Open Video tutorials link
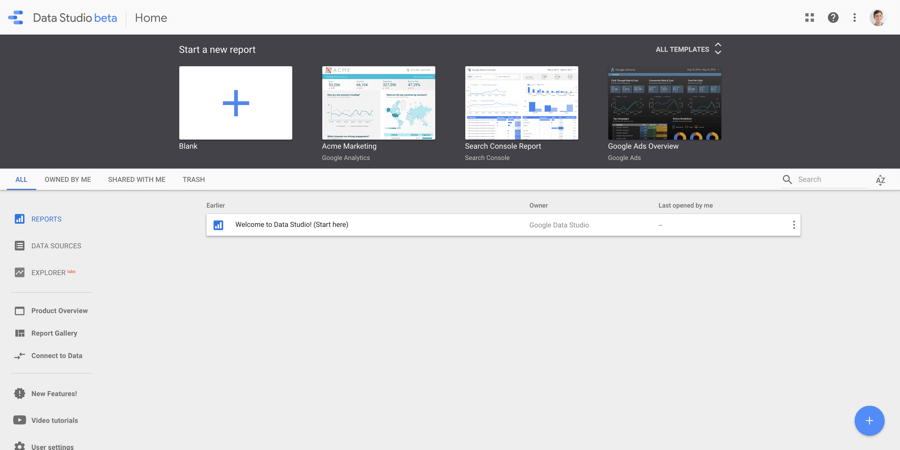 (x=55, y=420)
